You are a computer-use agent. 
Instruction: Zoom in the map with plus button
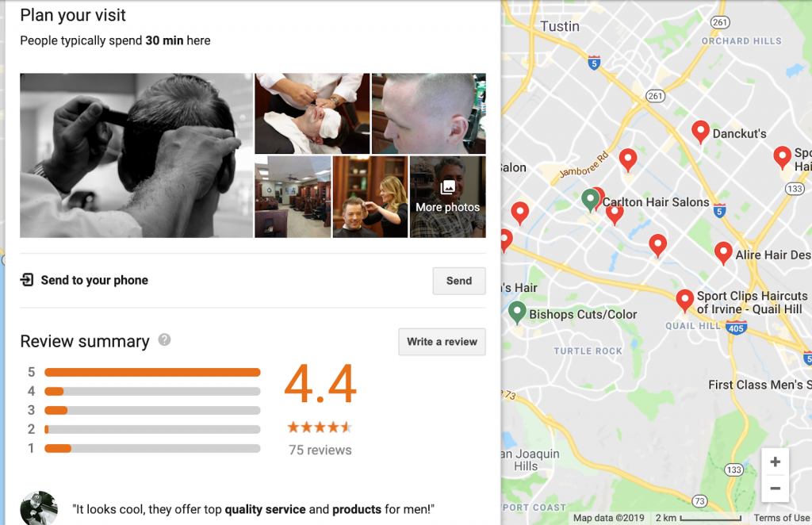(x=775, y=462)
